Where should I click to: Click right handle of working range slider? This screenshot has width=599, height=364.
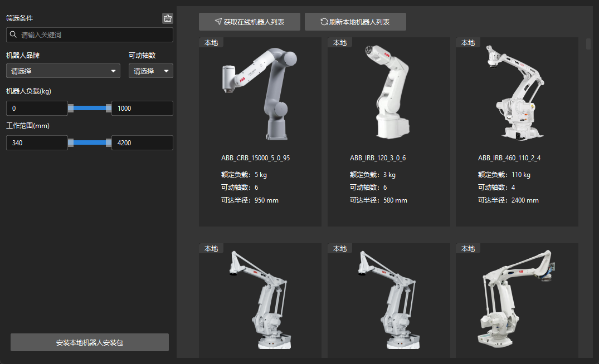pyautogui.click(x=109, y=143)
